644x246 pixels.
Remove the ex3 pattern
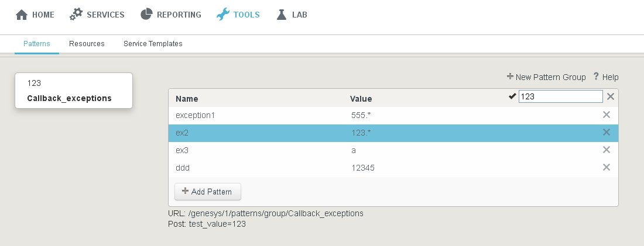click(x=607, y=150)
